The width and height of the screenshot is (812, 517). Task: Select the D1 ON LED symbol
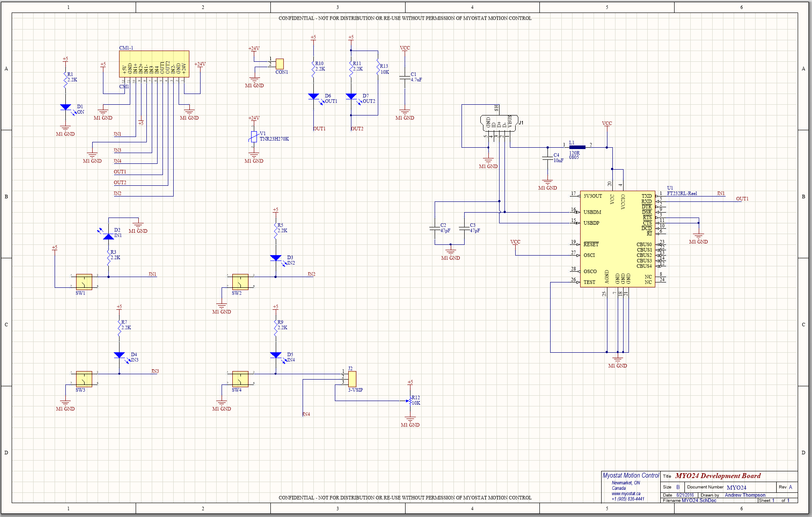[x=65, y=107]
